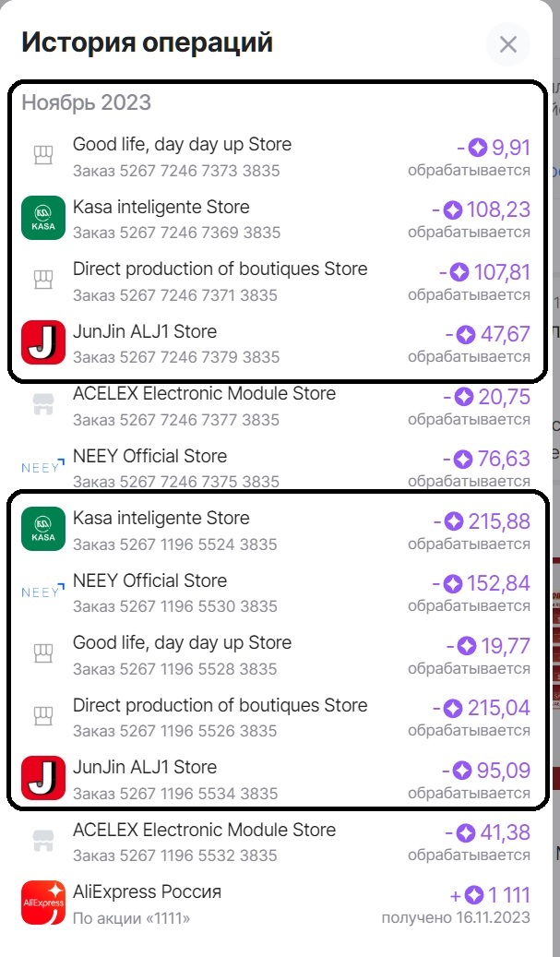Click storefront icon for the 107,81 order
Image resolution: width=560 pixels, height=957 pixels.
coord(40,281)
